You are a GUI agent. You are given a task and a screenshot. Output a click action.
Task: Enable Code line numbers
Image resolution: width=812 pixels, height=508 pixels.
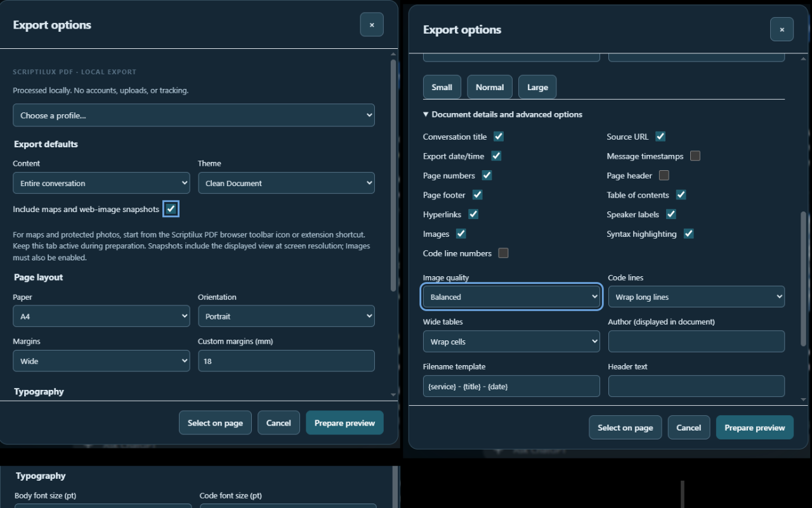pos(503,253)
